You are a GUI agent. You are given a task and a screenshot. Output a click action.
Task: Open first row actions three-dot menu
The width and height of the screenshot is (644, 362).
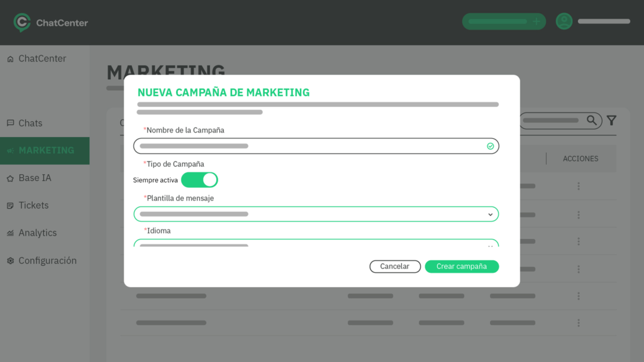pyautogui.click(x=579, y=186)
